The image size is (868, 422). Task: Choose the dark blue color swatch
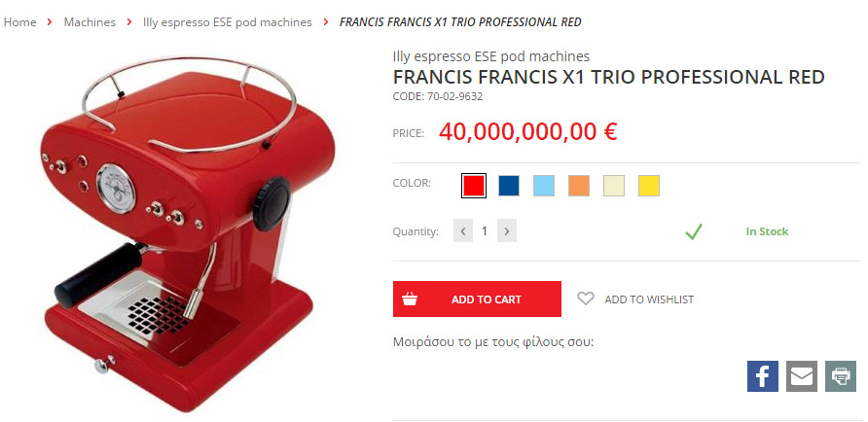509,186
